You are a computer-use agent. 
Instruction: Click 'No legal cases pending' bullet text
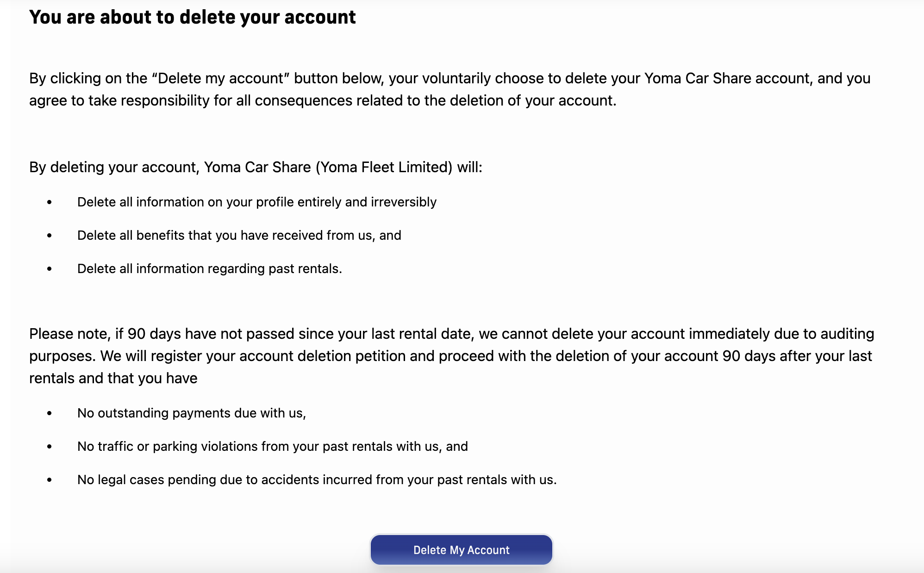(317, 480)
